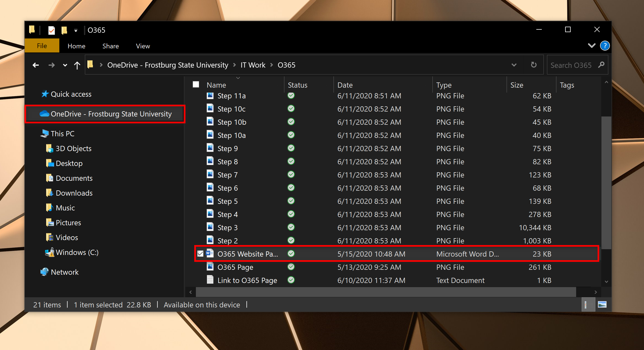Open the View ribbon tab
Screen dimensions: 644x350
[x=143, y=46]
